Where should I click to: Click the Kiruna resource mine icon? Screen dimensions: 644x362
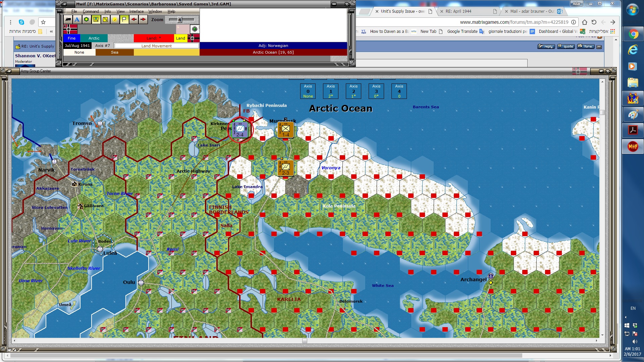point(74,184)
